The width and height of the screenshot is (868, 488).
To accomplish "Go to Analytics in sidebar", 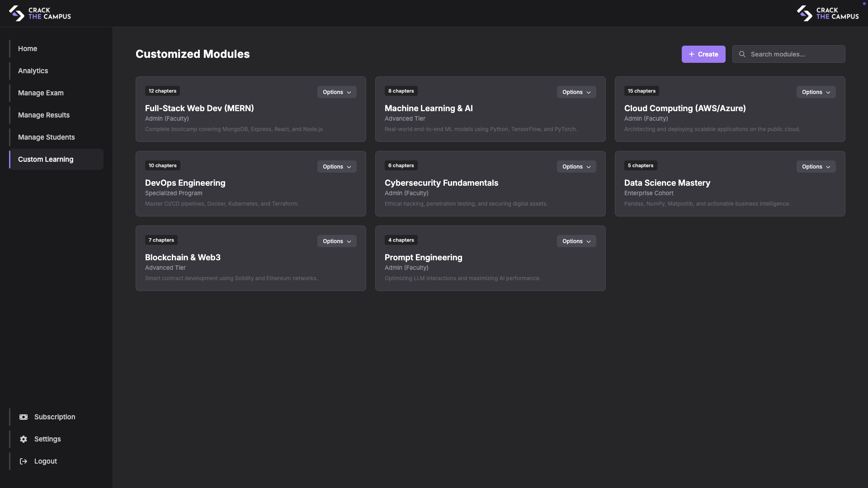I will pyautogui.click(x=33, y=71).
